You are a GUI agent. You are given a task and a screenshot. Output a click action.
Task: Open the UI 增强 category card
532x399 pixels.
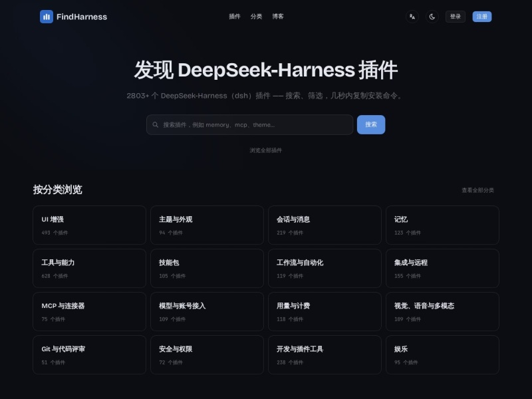[89, 225]
